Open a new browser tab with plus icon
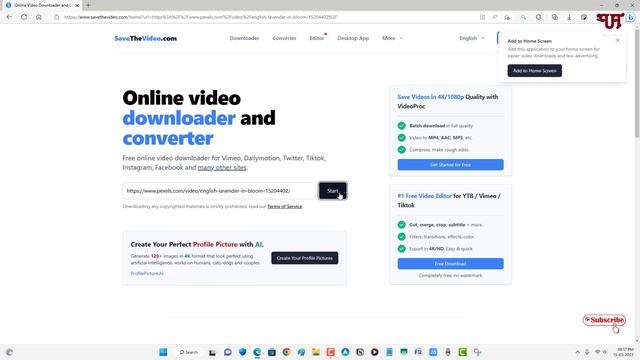 tap(88, 5)
